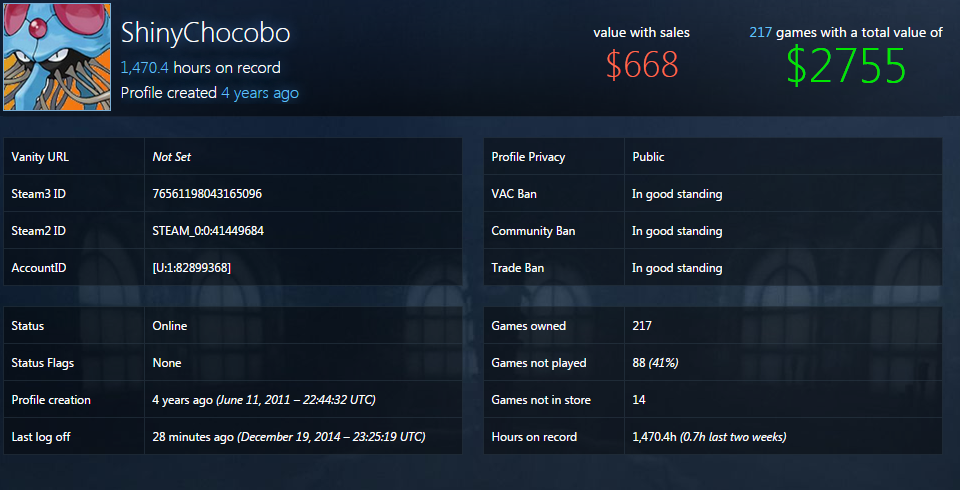Click the Vanity URL 'Not Set' value
The image size is (960, 490).
171,157
